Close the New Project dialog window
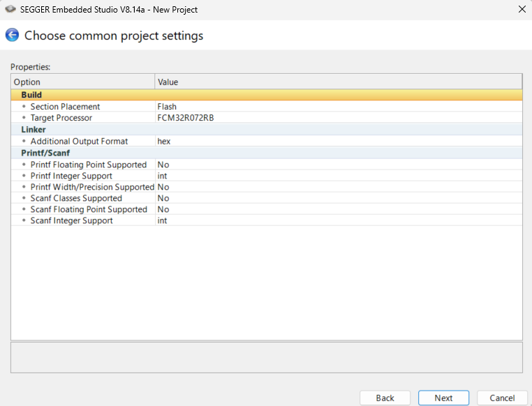 point(522,9)
